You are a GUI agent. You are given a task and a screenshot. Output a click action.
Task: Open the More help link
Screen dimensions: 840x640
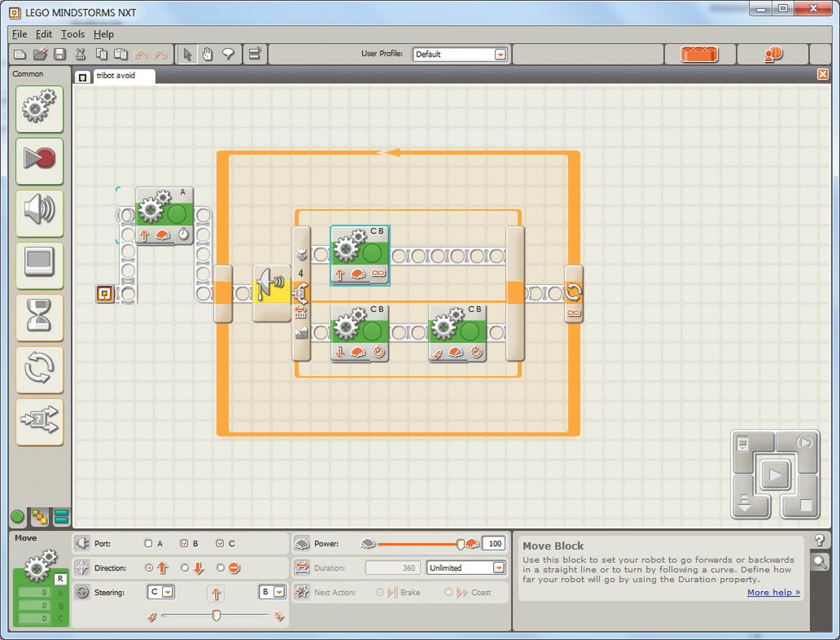(772, 592)
